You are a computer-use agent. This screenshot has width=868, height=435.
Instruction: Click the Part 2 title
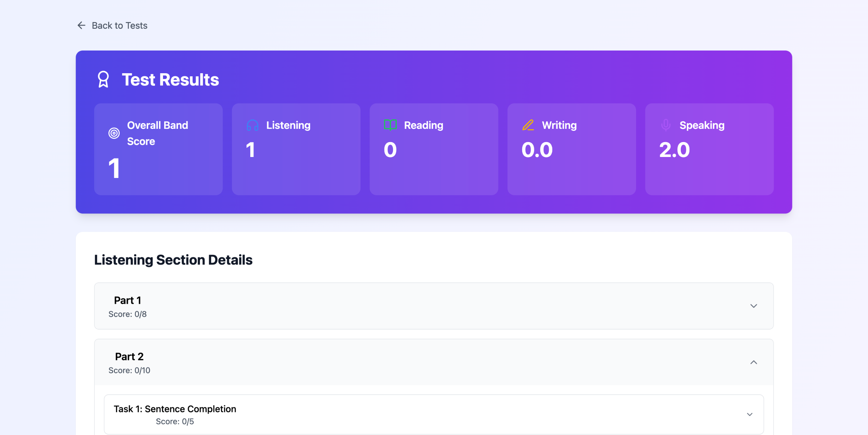click(129, 356)
